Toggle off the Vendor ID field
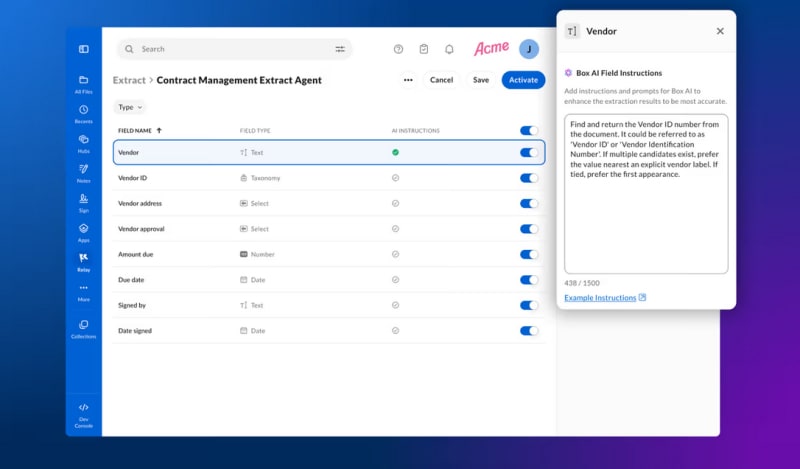Image resolution: width=800 pixels, height=469 pixels. tap(529, 178)
